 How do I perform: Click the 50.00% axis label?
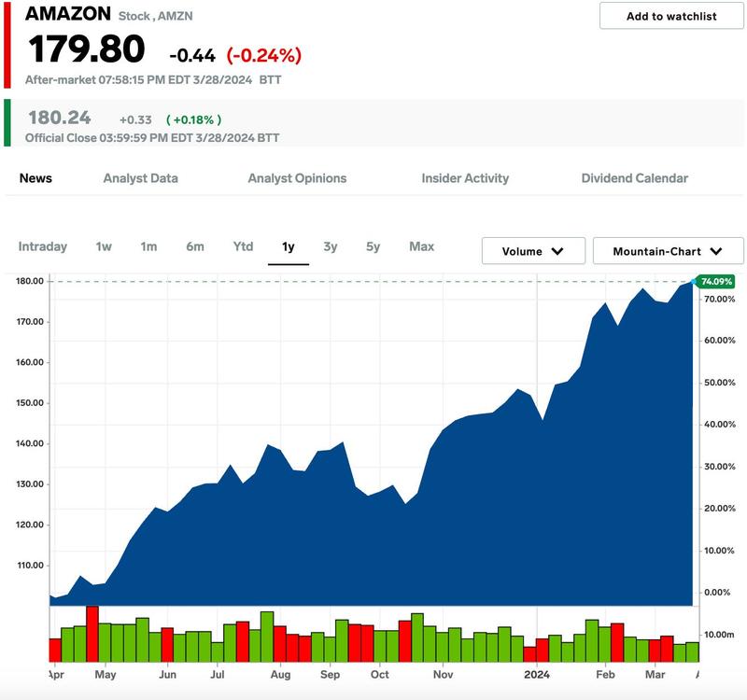pos(719,383)
